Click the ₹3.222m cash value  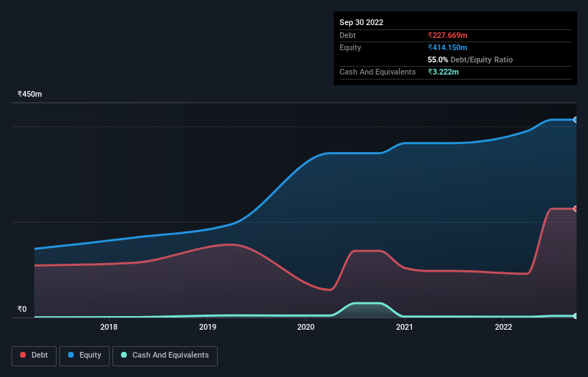pyautogui.click(x=443, y=72)
